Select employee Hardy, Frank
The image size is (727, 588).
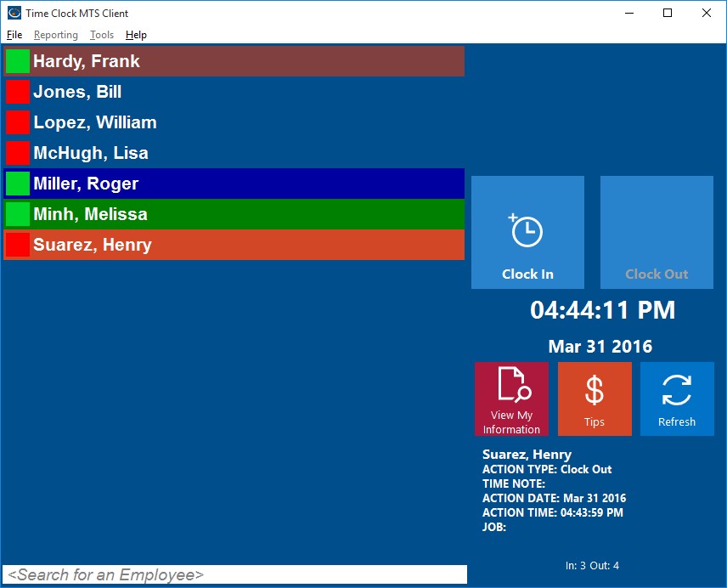pyautogui.click(x=234, y=61)
